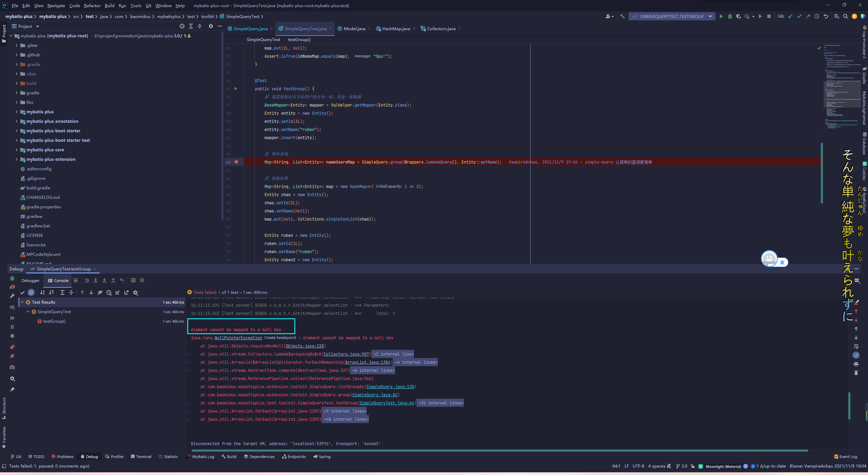
Task: Click the camera thread dump icon
Action: tap(12, 367)
